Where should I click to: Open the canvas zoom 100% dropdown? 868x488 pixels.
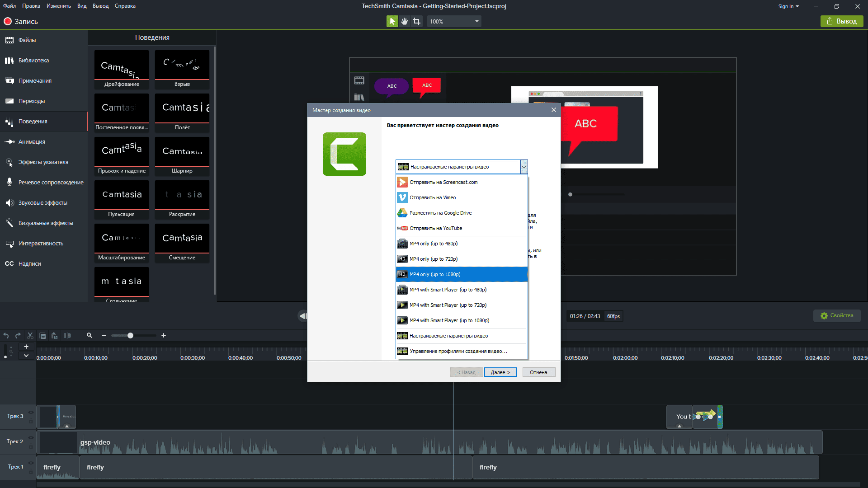coord(454,21)
